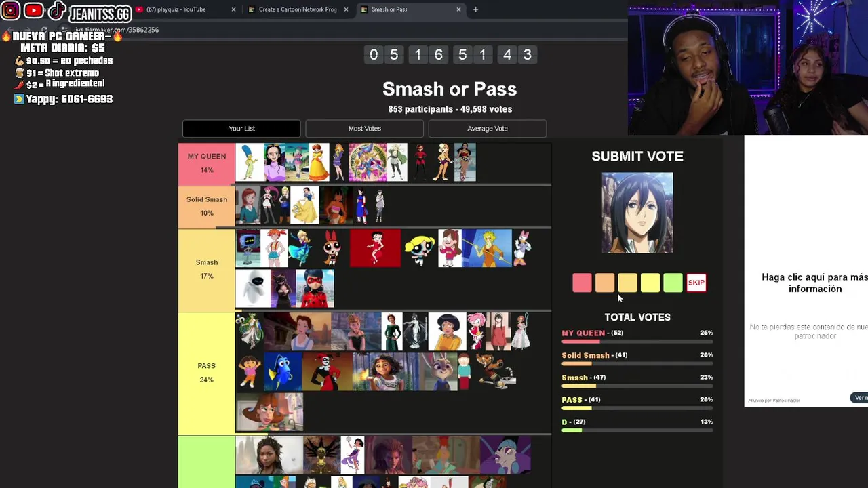The image size is (868, 488).
Task: Select Harley Quinn thumbnail in PASS tier
Action: 327,371
